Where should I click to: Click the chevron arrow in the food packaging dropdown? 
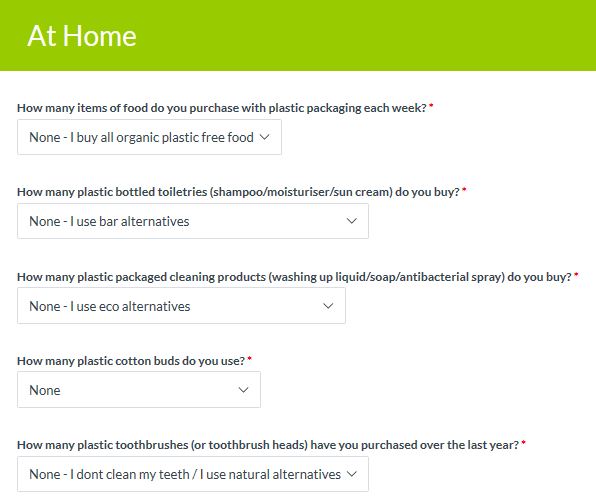click(x=265, y=137)
